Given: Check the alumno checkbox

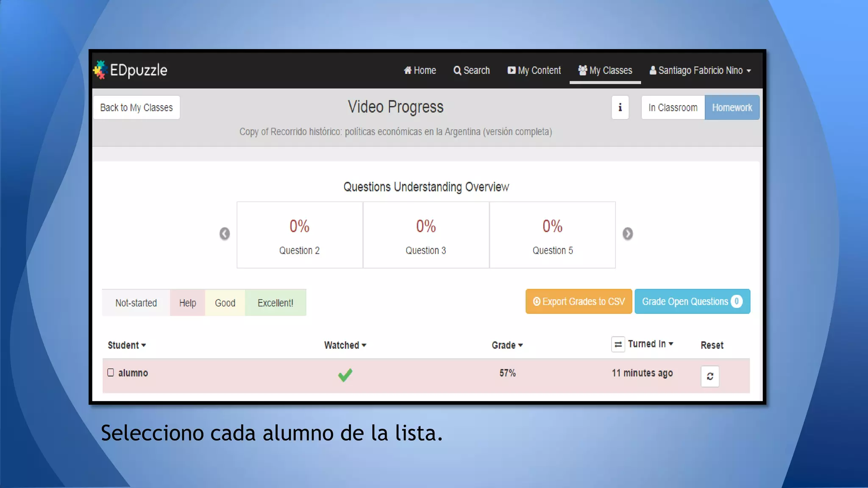Looking at the screenshot, I should [111, 372].
